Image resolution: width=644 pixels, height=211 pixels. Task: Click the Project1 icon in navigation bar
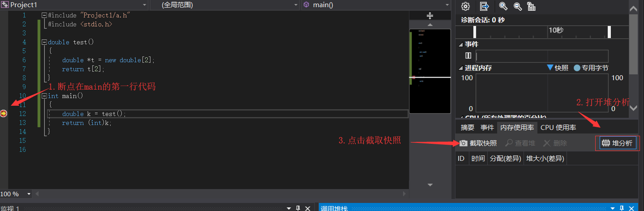tap(5, 5)
